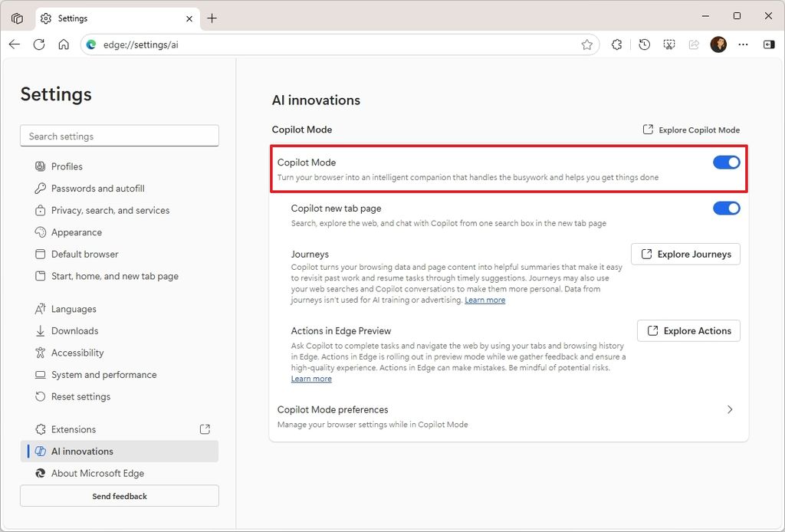Click the Journeys setting title
This screenshot has width=785, height=532.
(310, 255)
